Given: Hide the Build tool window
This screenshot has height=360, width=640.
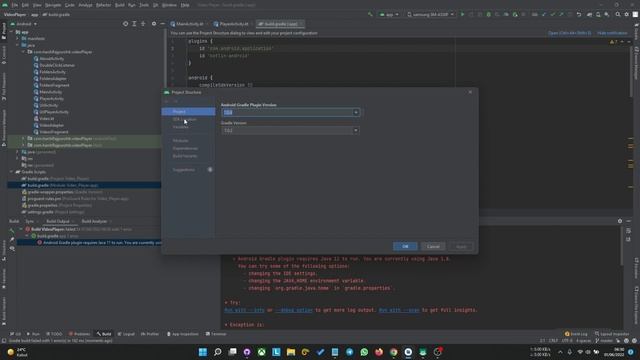Looking at the screenshot, I should point(629,221).
